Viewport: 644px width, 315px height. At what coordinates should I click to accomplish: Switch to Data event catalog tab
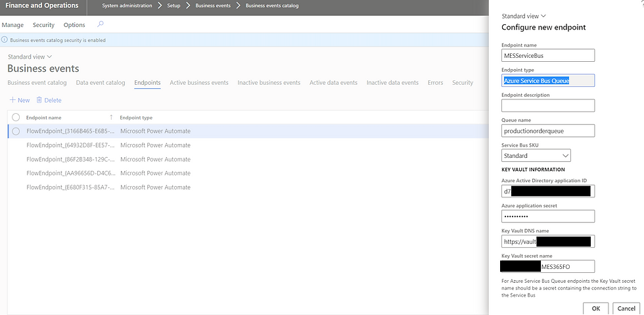click(101, 83)
